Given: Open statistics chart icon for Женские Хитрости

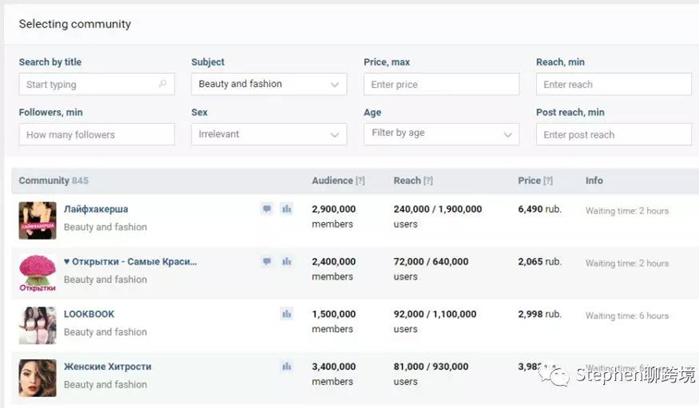Looking at the screenshot, I should tap(287, 367).
